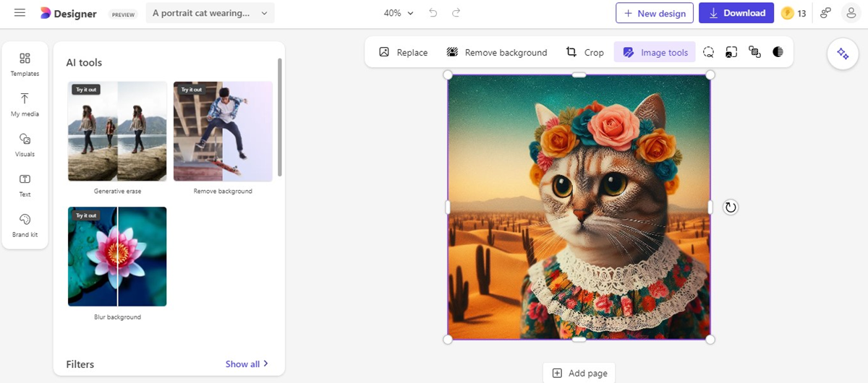The width and height of the screenshot is (868, 383).
Task: Select the Crop tool
Action: click(585, 52)
